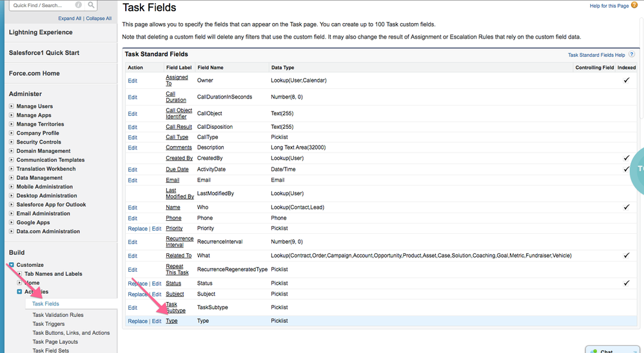Open Task Validation Rules in sidebar
The image size is (644, 353).
coord(58,315)
